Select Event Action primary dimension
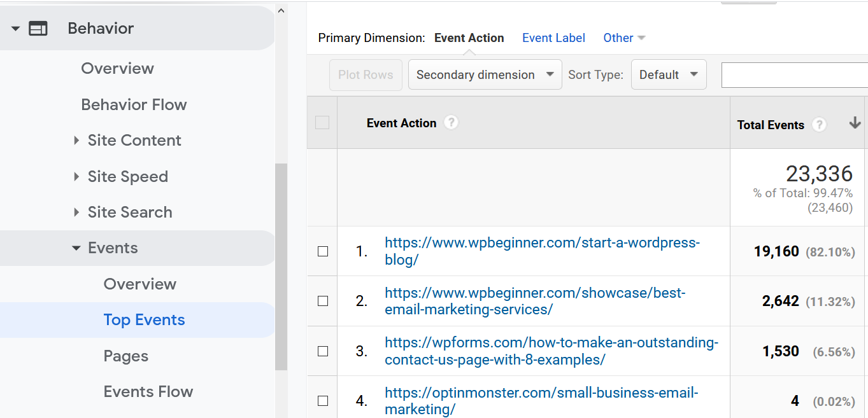868x418 pixels. (x=469, y=38)
